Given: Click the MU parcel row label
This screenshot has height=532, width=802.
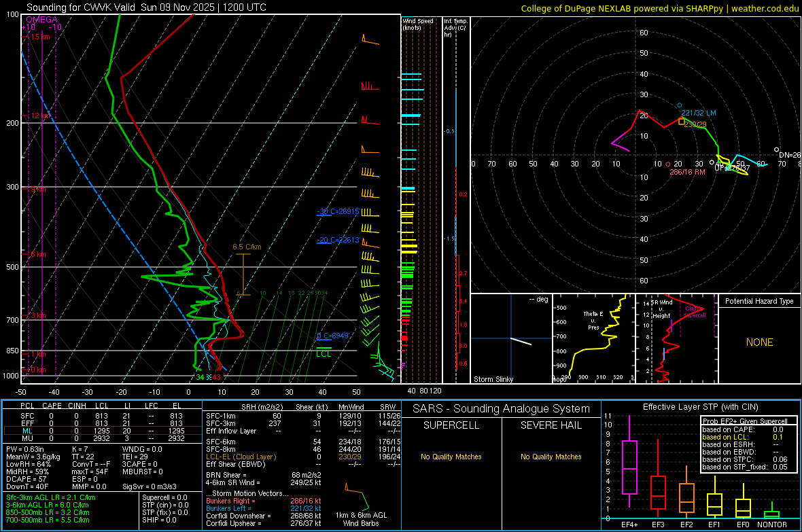Looking at the screenshot, I should pyautogui.click(x=27, y=438).
